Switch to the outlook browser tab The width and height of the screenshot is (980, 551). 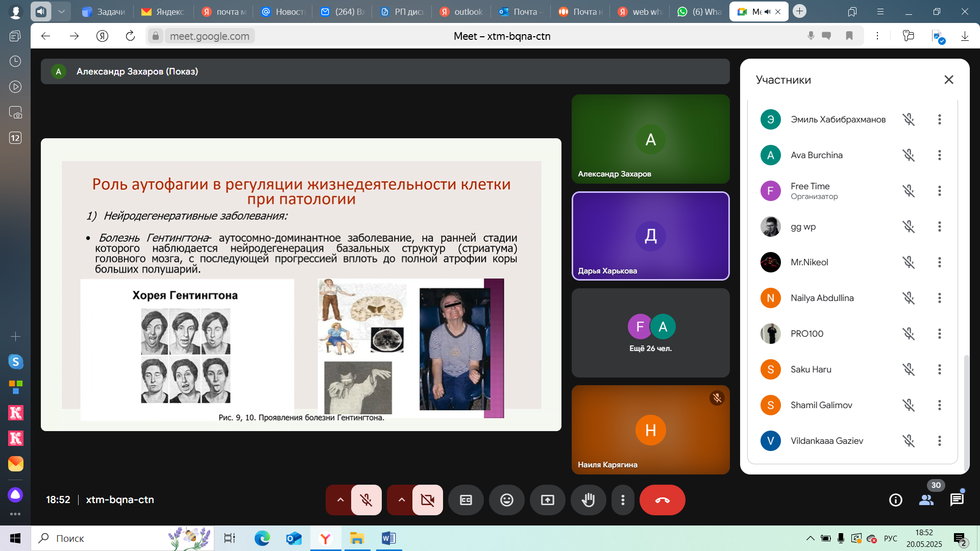coord(461,12)
